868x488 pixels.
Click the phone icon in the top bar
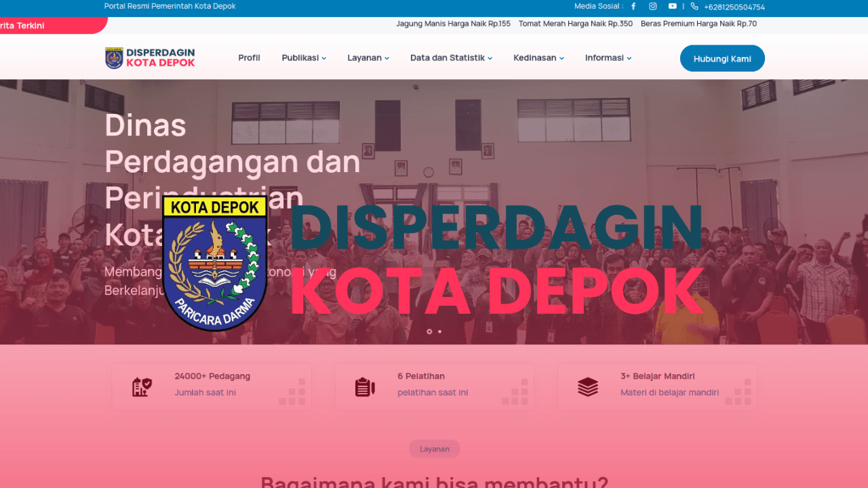click(693, 6)
